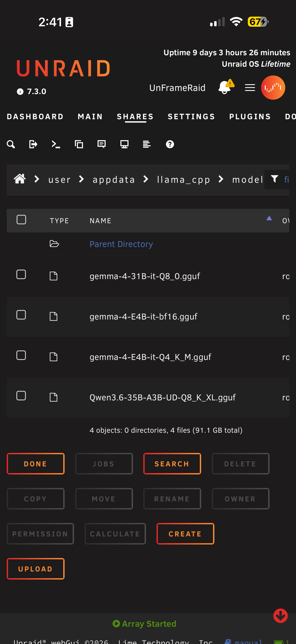Toggle the select-all checkbox in header
This screenshot has height=644, width=296.
[x=22, y=220]
